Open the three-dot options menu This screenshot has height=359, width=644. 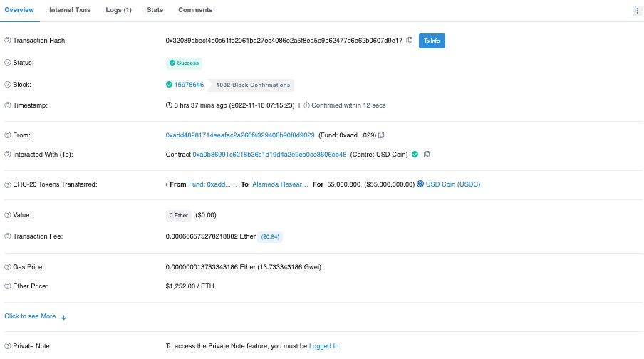click(636, 11)
